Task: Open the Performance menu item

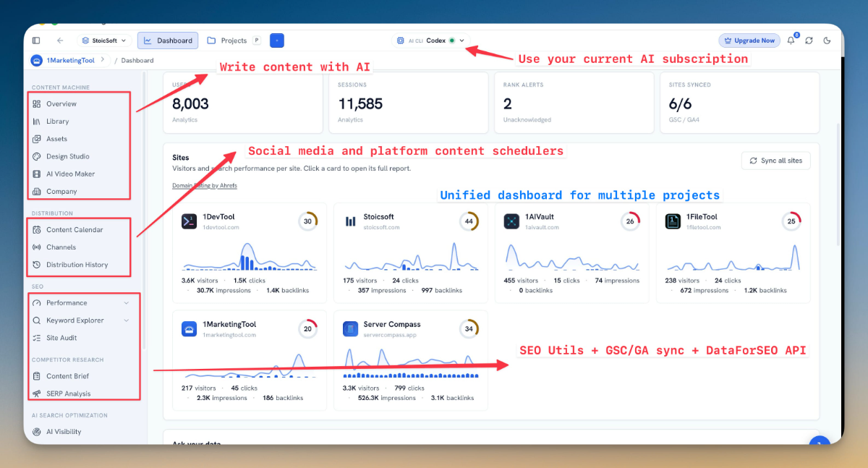Action: [x=67, y=303]
